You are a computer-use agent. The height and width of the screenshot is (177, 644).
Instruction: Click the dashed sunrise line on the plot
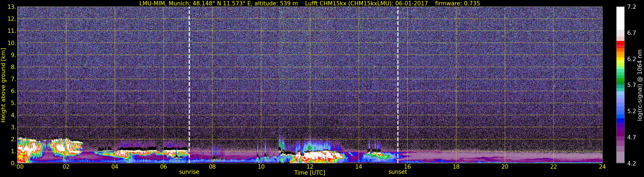pyautogui.click(x=189, y=85)
